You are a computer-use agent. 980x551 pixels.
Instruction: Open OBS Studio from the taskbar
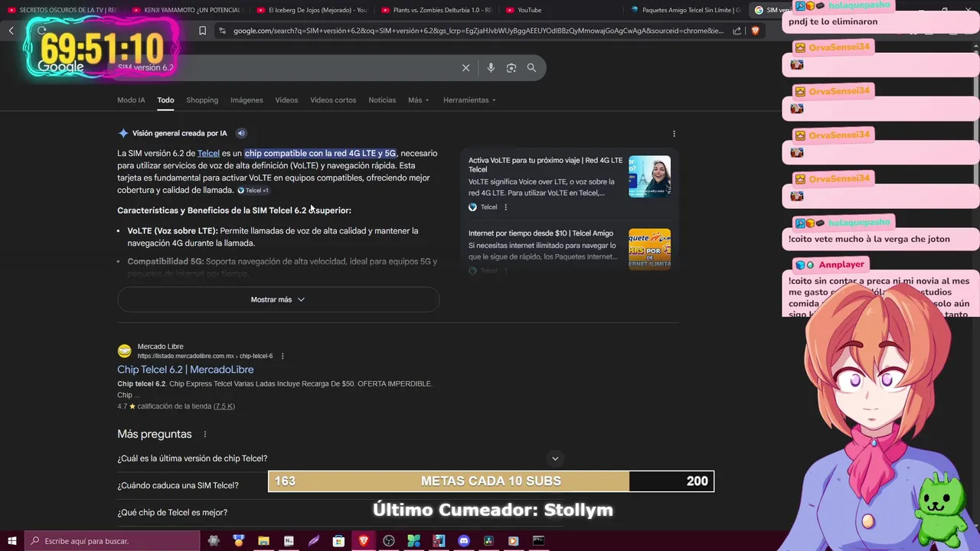click(389, 541)
